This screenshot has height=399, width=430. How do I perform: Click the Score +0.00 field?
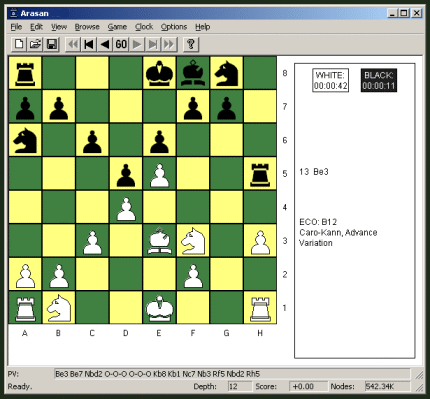(308, 387)
